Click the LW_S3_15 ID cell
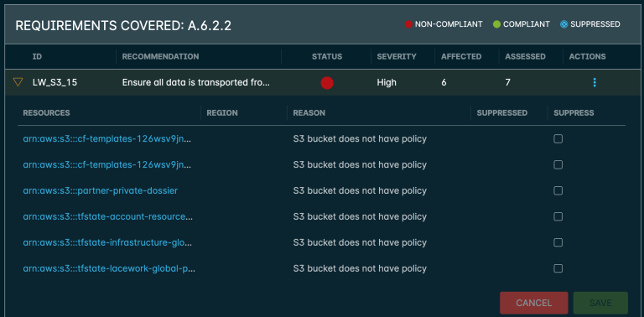Image resolution: width=644 pixels, height=317 pixels. coord(55,82)
